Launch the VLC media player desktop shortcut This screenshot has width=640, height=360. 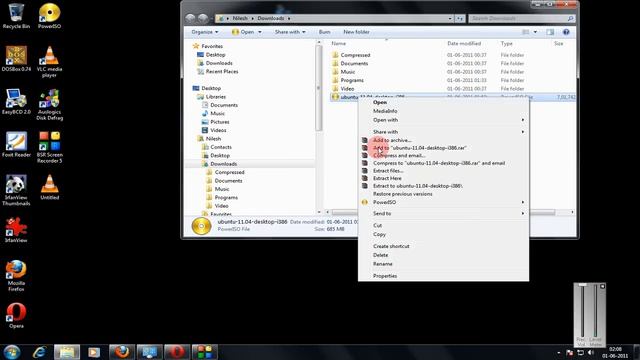tap(49, 61)
